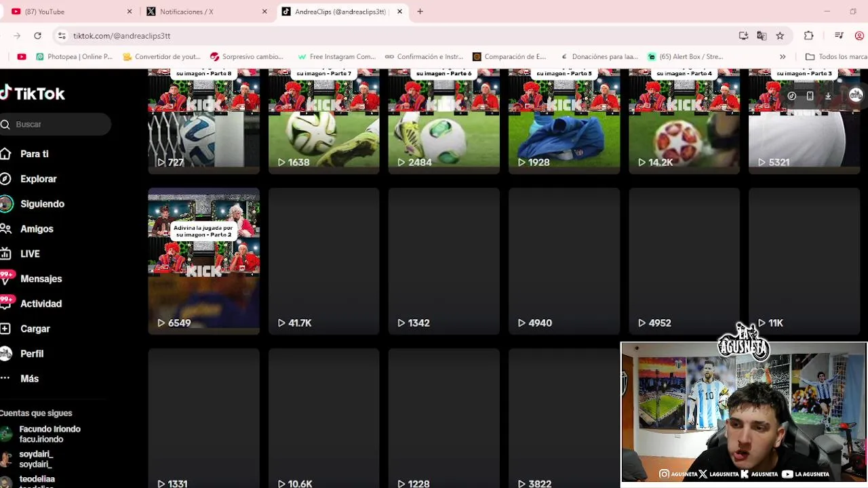The height and width of the screenshot is (488, 868).
Task: Open the Parte 2 video with 6549 views
Action: 203,261
